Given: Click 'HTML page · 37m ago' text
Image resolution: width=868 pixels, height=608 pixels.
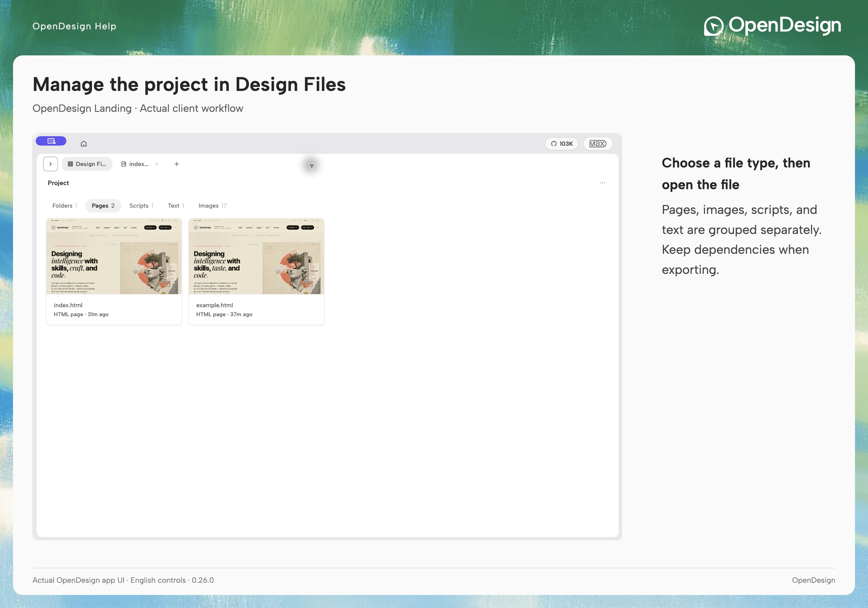Looking at the screenshot, I should click(x=224, y=314).
